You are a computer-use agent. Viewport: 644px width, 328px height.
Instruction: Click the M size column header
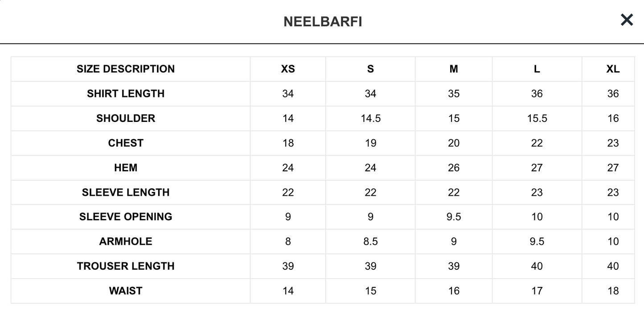tap(454, 69)
